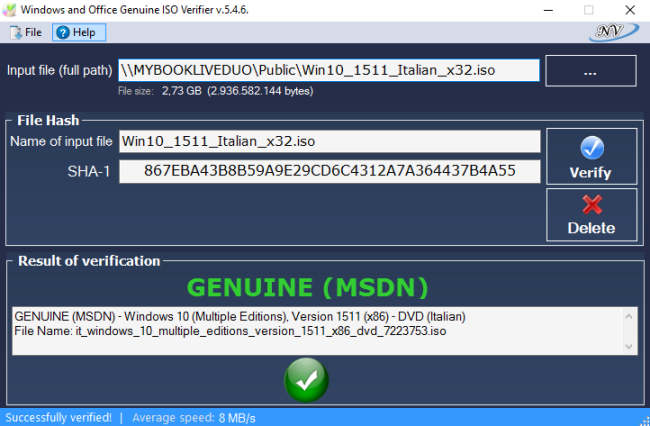Image resolution: width=650 pixels, height=426 pixels.
Task: Click the 'Successfully verified!' status text
Action: click(x=58, y=417)
